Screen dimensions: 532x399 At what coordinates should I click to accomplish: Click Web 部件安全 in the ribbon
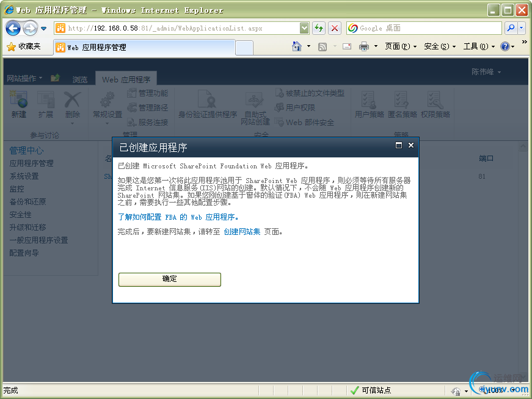tap(304, 122)
